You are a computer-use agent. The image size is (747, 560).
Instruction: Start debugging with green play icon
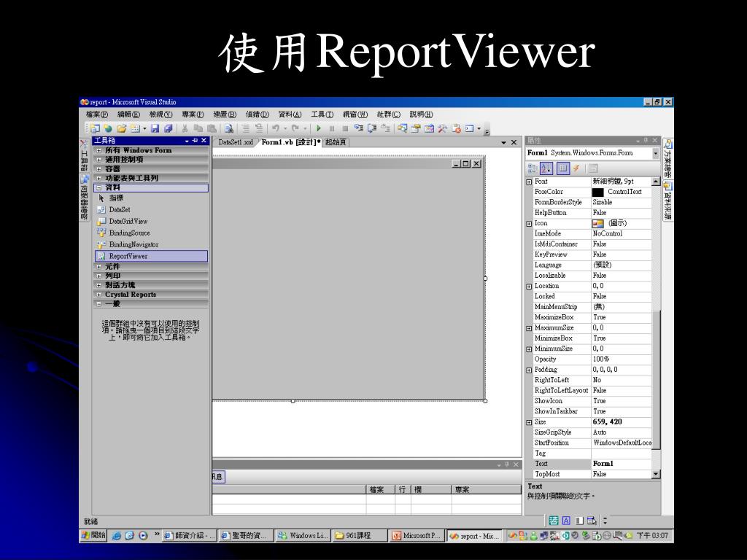point(319,128)
